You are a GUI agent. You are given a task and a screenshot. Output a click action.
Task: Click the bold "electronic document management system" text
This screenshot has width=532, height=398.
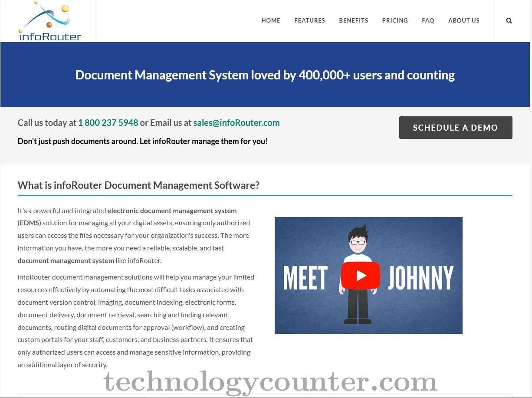tap(172, 211)
